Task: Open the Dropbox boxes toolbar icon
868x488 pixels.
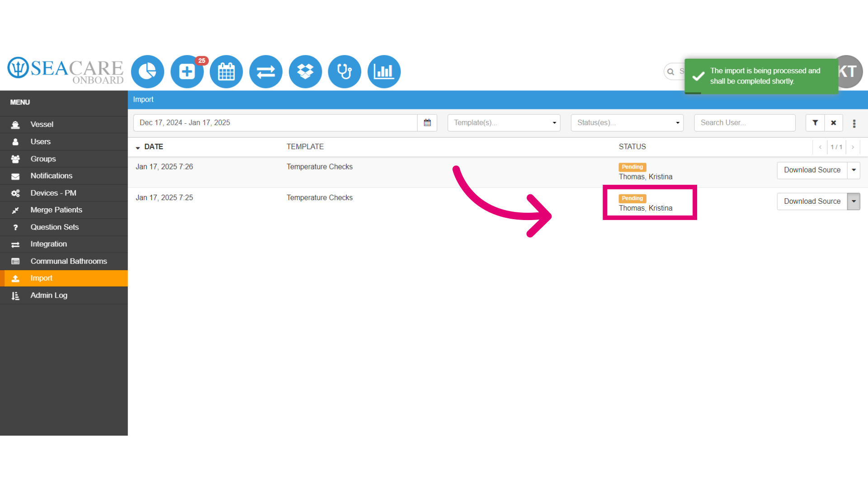Action: click(x=305, y=71)
